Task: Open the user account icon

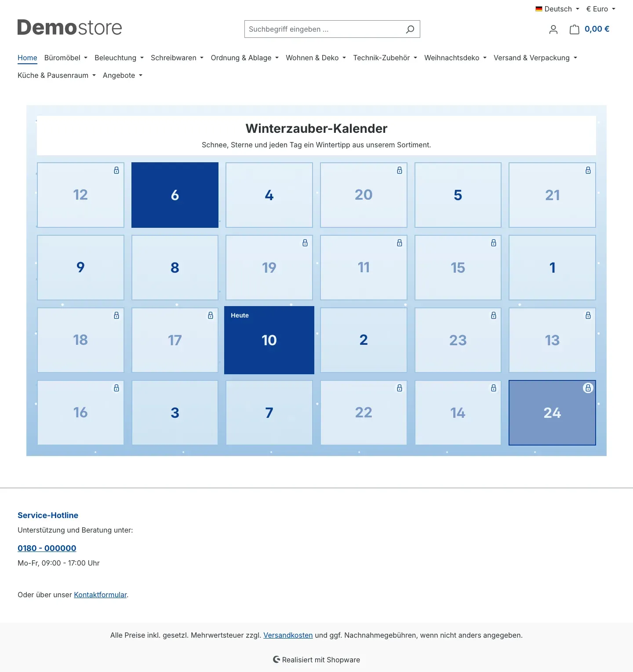Action: pos(553,29)
